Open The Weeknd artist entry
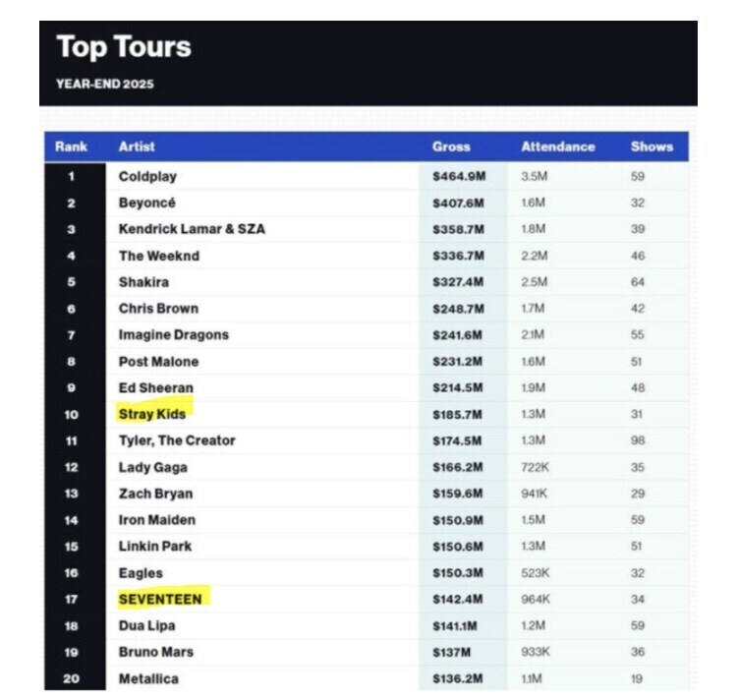Image resolution: width=737 pixels, height=700 pixels. pyautogui.click(x=159, y=256)
